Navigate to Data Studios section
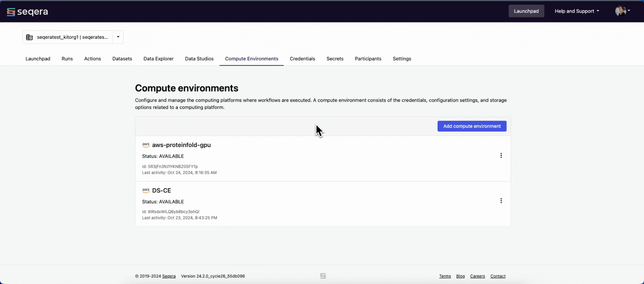Image resolution: width=644 pixels, height=284 pixels. click(x=199, y=58)
